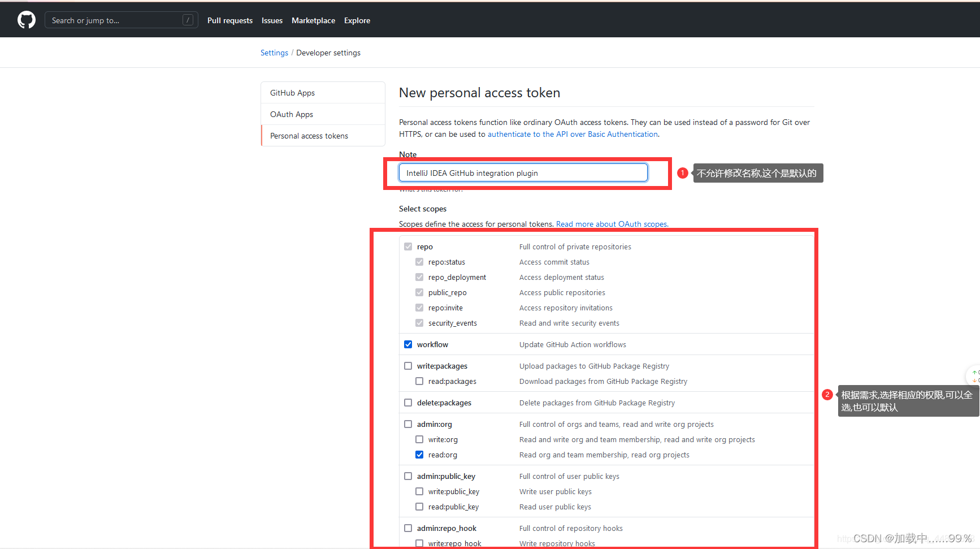Disable the workflow scope checkbox
This screenshot has height=549, width=980.
(x=408, y=344)
